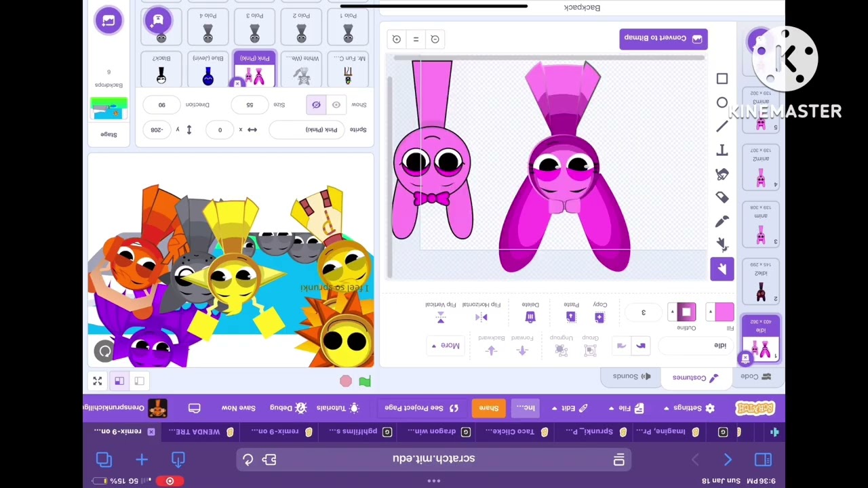The width and height of the screenshot is (868, 488).
Task: Click the Group icon
Action: coord(590,350)
